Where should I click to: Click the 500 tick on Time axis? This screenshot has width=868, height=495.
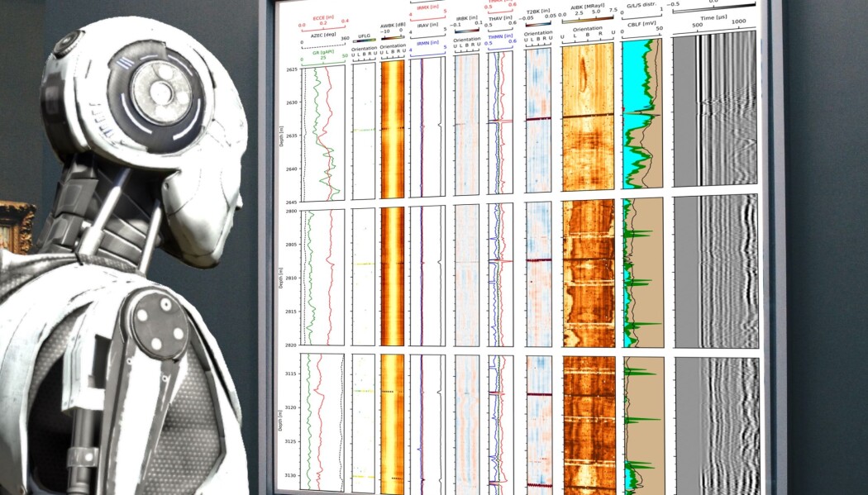point(697,24)
